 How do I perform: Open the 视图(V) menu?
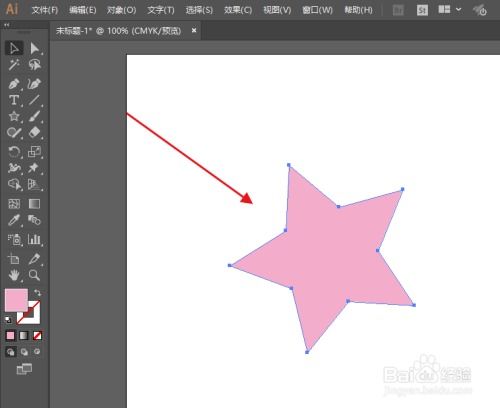point(277,10)
